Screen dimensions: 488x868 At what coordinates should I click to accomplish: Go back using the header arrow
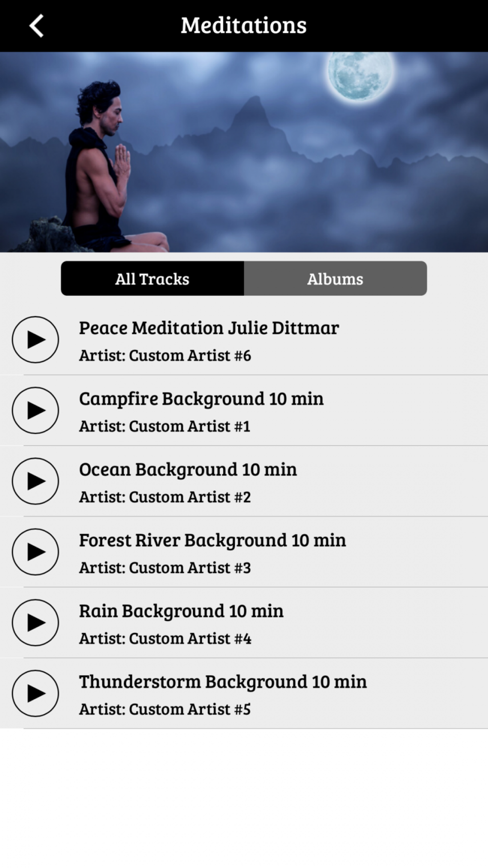tap(37, 25)
